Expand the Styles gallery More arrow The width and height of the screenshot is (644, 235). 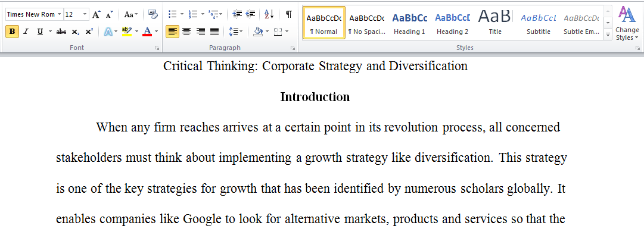click(x=608, y=35)
